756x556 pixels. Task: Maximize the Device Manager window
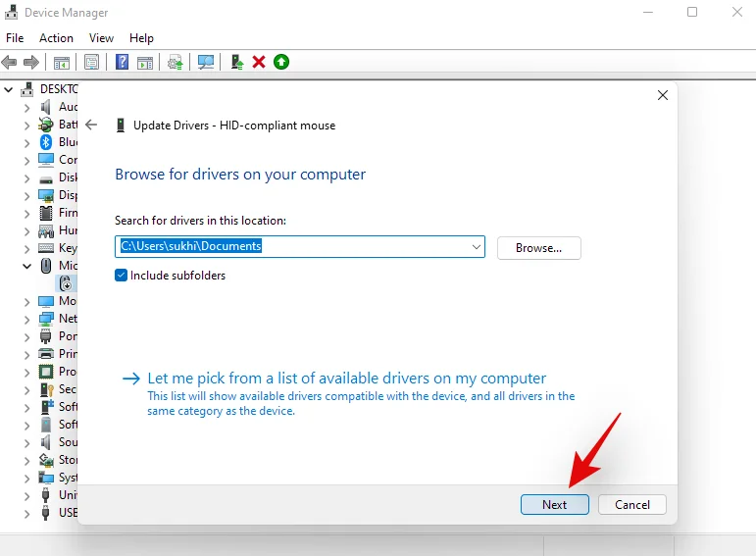click(x=692, y=12)
